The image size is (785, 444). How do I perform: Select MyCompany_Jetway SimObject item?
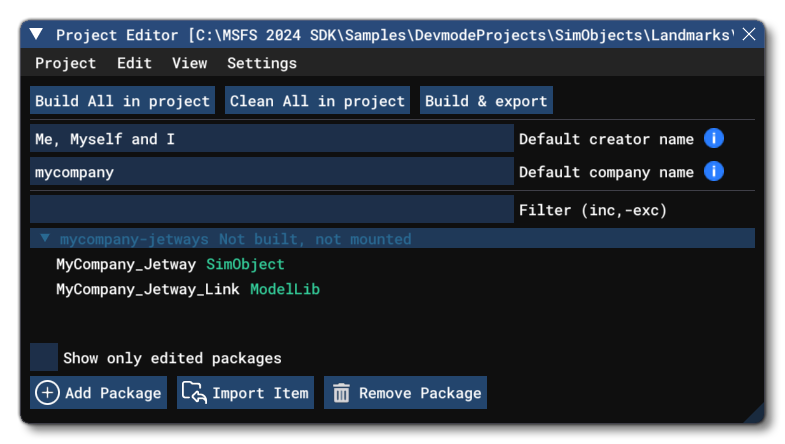(170, 264)
